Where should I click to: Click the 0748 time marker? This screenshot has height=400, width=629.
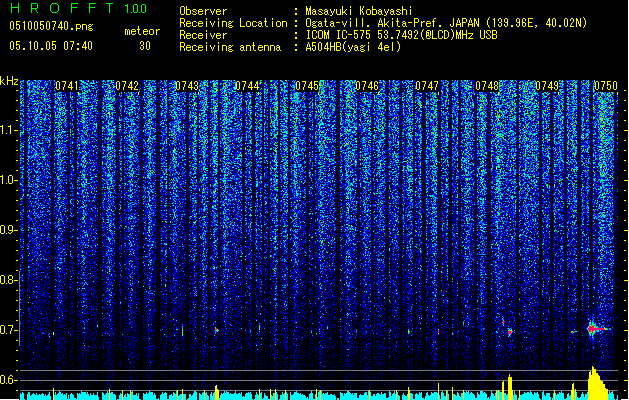click(487, 86)
